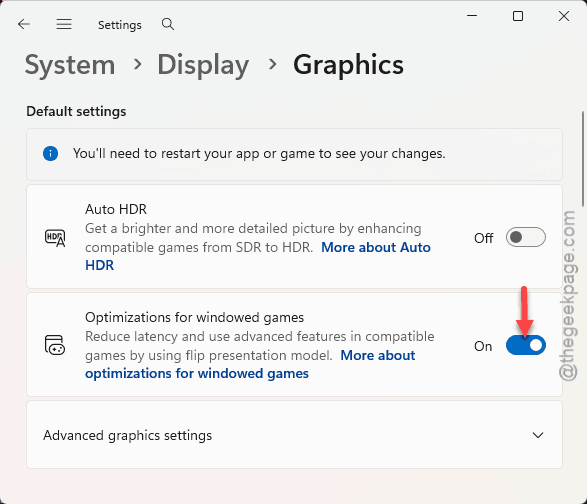Navigate to Display breadcrumb
The height and width of the screenshot is (504, 587).
pyautogui.click(x=203, y=65)
